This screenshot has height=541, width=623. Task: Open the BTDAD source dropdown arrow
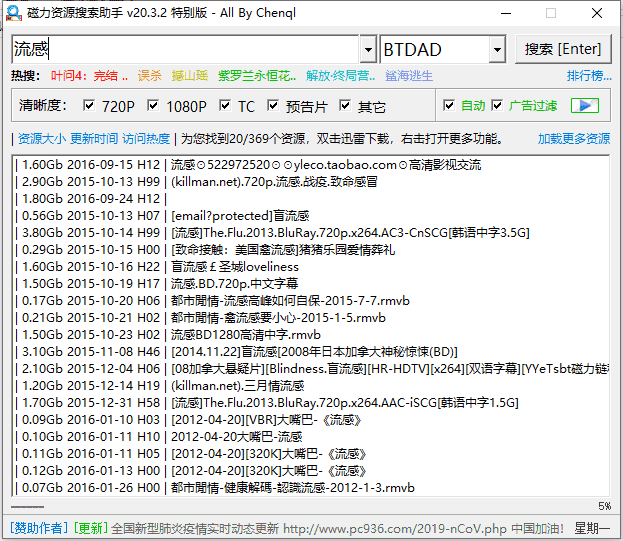pyautogui.click(x=497, y=50)
